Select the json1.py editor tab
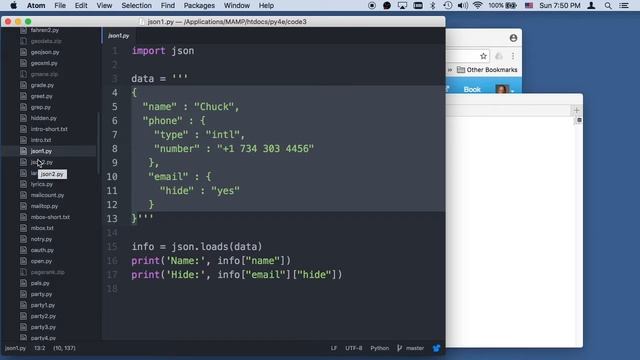This screenshot has height=360, width=640. 118,36
